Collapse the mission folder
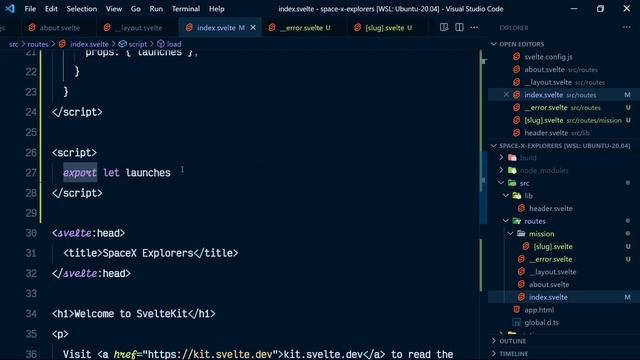The width and height of the screenshot is (640, 360). (510, 233)
